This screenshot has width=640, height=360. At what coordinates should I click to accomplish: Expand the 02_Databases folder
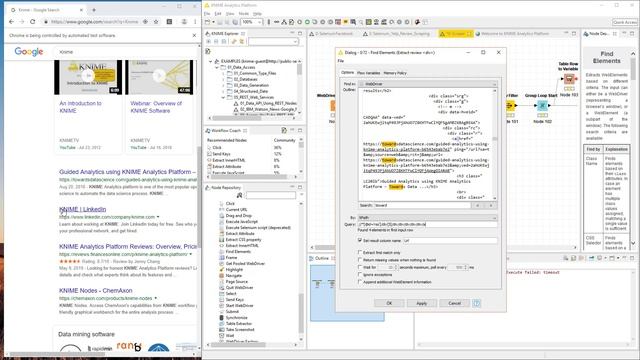pyautogui.click(x=223, y=79)
